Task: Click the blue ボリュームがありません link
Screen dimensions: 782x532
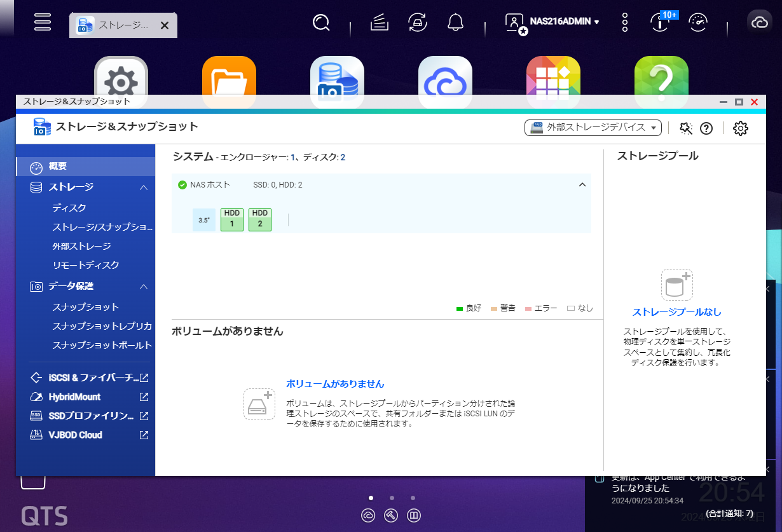Action: (x=335, y=384)
